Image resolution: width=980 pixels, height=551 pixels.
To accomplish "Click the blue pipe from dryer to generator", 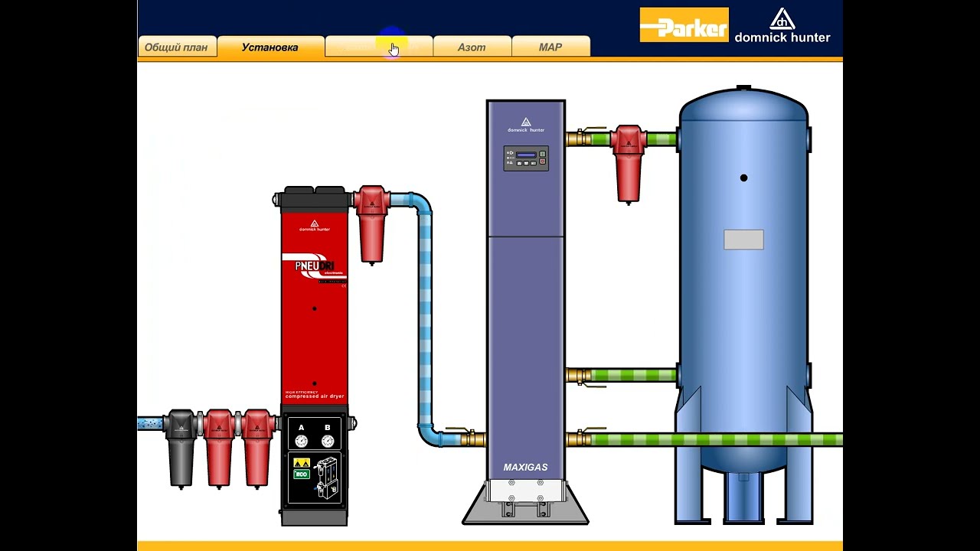I will tap(424, 318).
